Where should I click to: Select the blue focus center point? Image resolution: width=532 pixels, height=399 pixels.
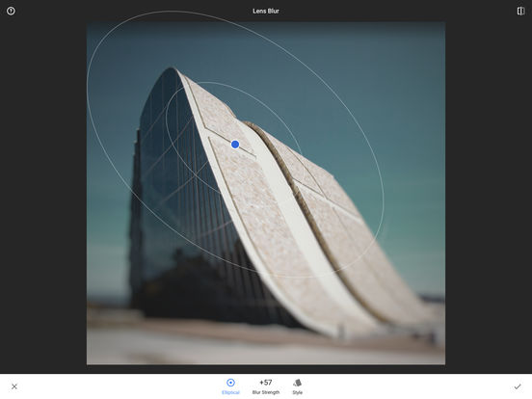click(235, 145)
